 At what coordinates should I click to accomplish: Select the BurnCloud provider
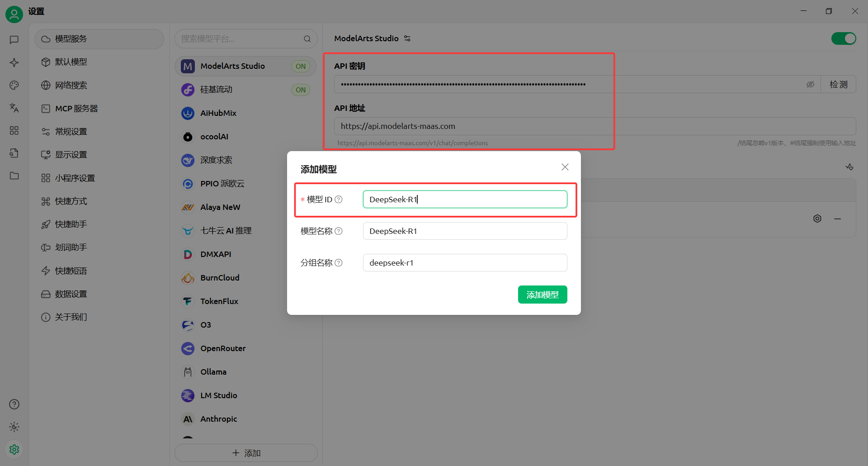231,278
